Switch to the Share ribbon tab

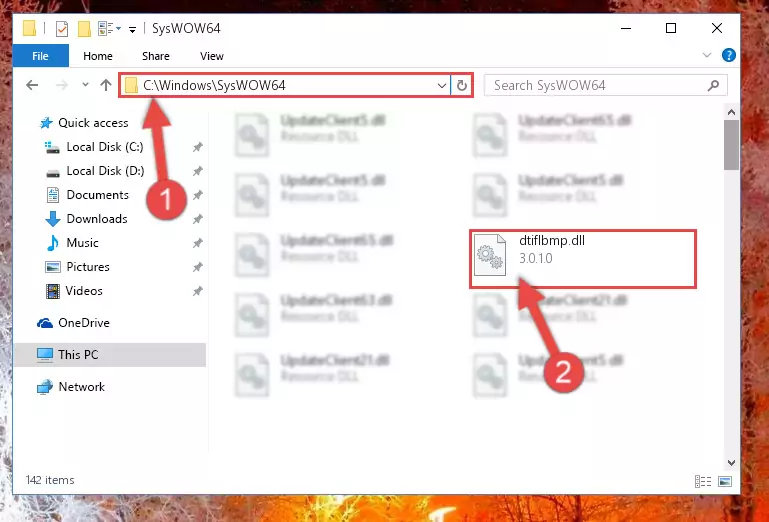click(155, 56)
